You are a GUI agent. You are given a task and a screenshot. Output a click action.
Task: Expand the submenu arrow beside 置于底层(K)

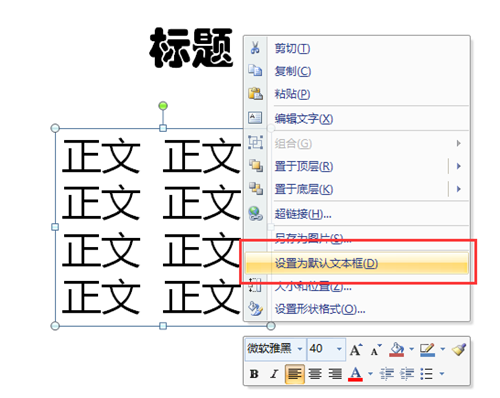coord(459,189)
